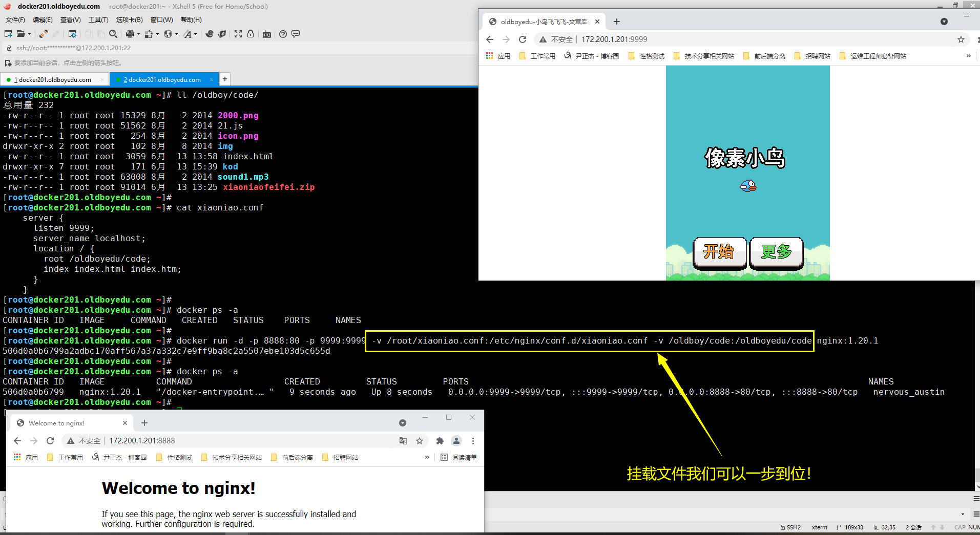Image resolution: width=980 pixels, height=535 pixels.
Task: Toggle the Xshell lock screen icon
Action: pos(251,34)
